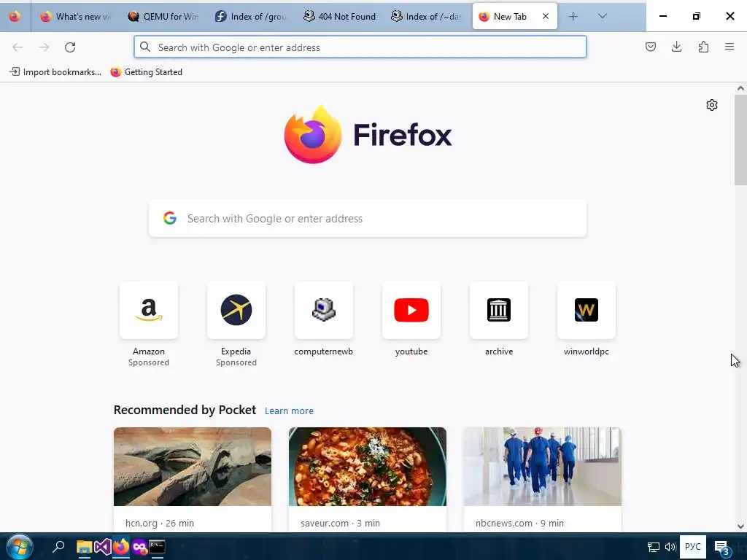Viewport: 747px width, 560px height.
Task: Close the New Tab tab
Action: click(x=546, y=16)
